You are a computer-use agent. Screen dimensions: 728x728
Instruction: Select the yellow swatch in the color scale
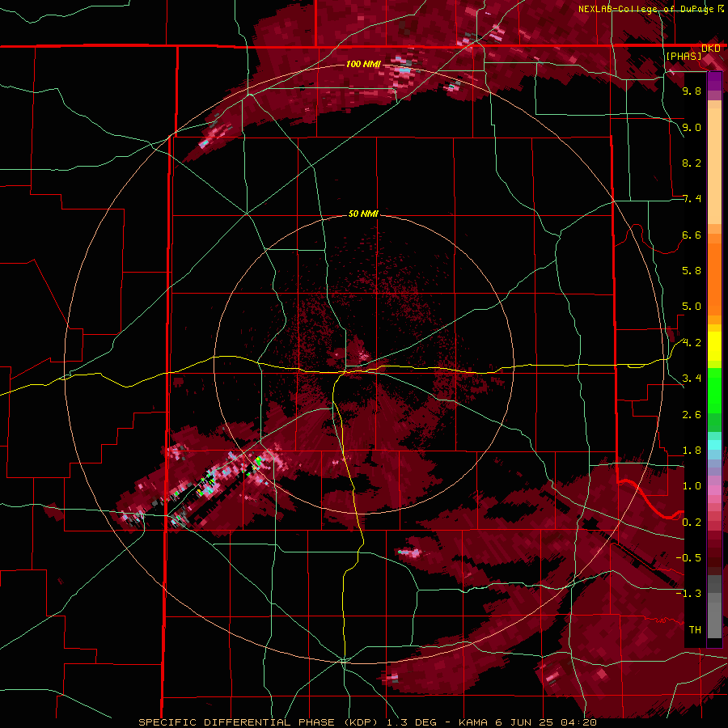[x=714, y=346]
